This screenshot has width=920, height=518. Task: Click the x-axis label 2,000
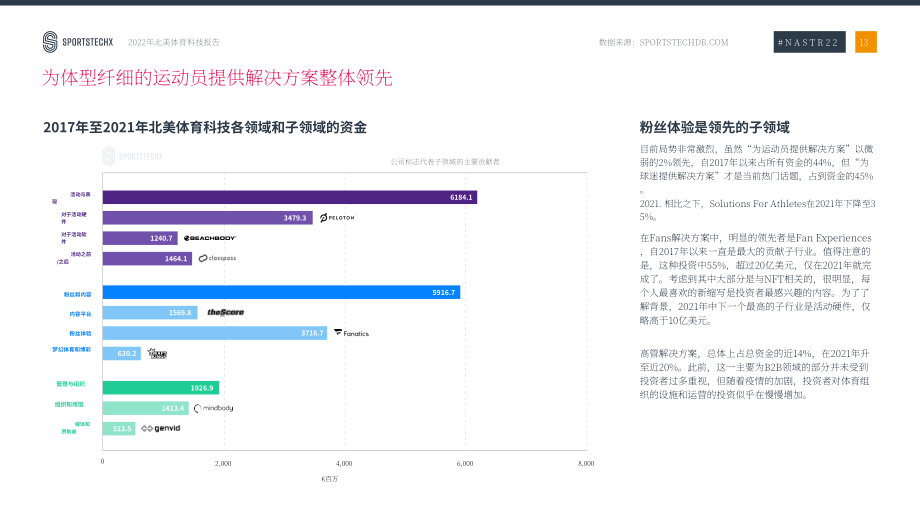pyautogui.click(x=223, y=463)
